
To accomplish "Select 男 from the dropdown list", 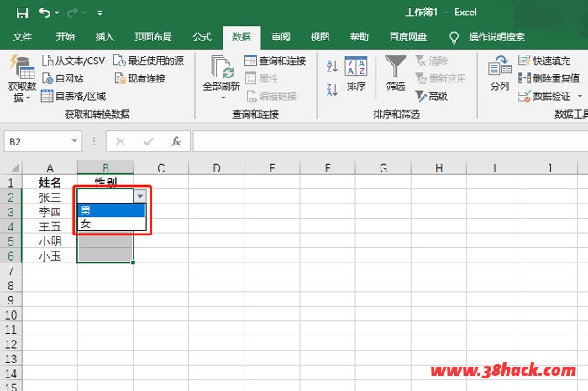I will point(112,210).
